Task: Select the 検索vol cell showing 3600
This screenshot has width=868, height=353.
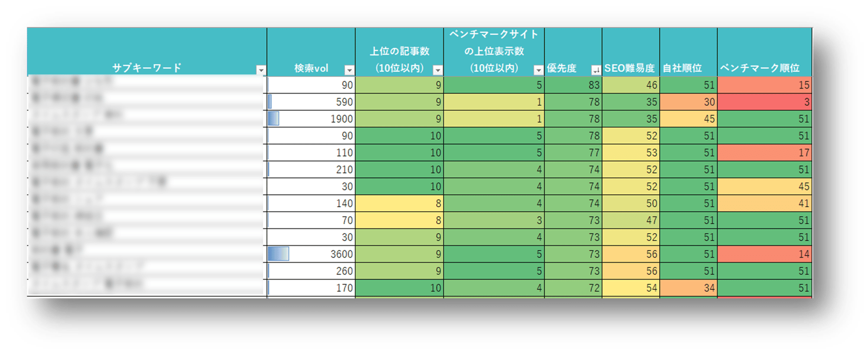Action: [x=311, y=254]
